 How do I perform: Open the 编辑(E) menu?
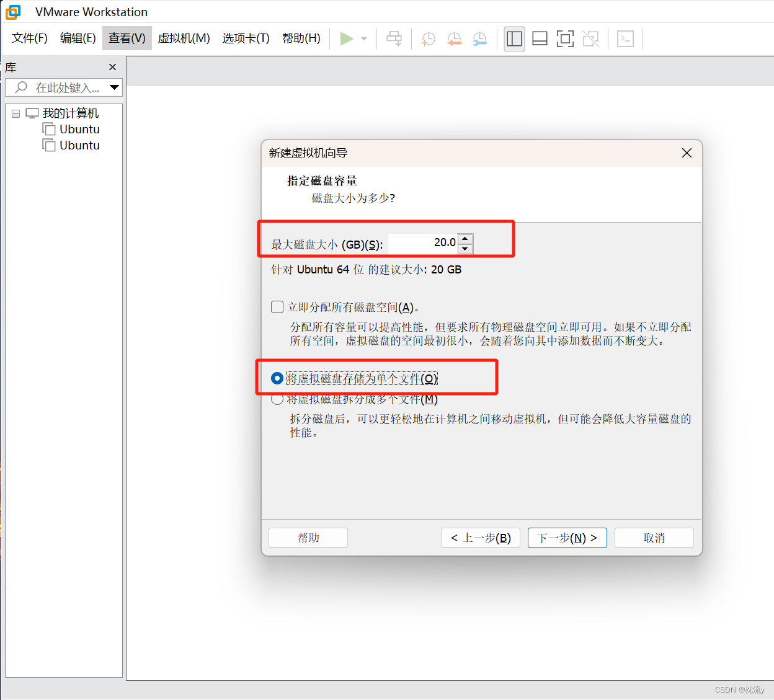point(78,38)
